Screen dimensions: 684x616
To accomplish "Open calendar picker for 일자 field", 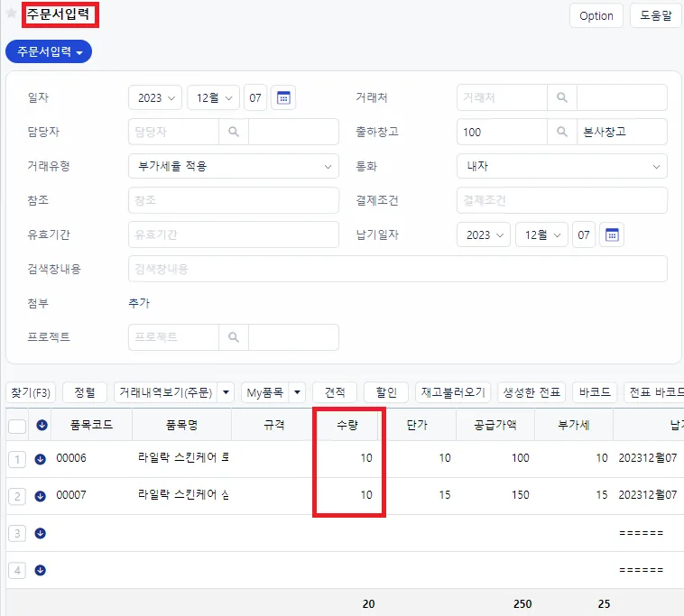I will [x=283, y=97].
